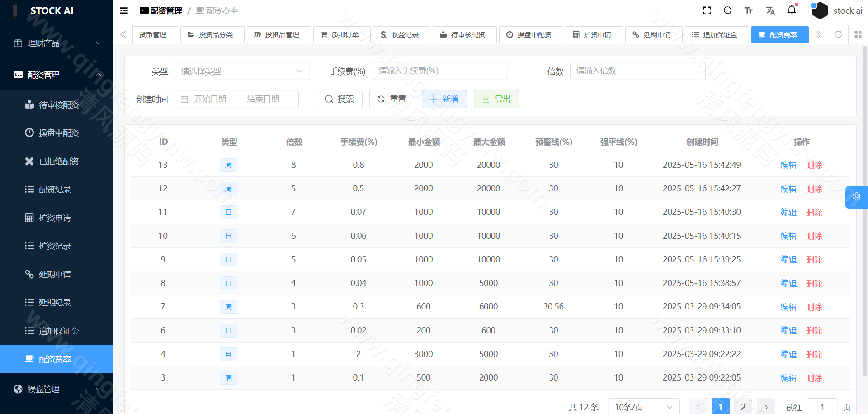Collapse the sidebar with the hamburger icon
The image size is (868, 414).
pyautogui.click(x=123, y=10)
